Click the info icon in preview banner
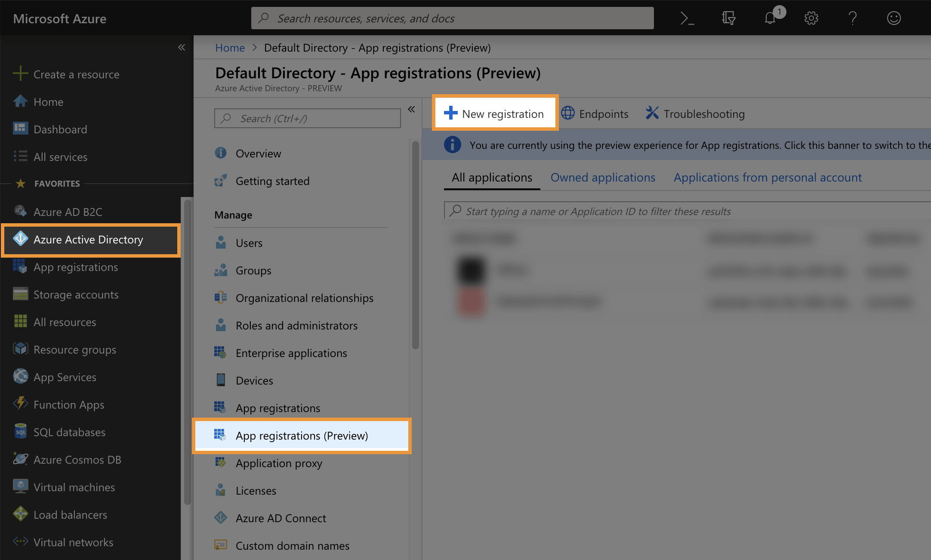 coord(452,145)
